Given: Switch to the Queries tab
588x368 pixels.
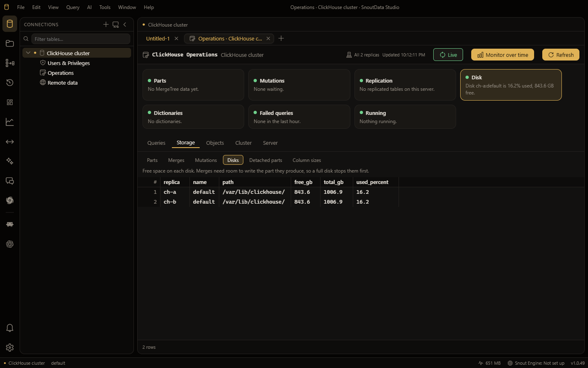Looking at the screenshot, I should (x=156, y=143).
